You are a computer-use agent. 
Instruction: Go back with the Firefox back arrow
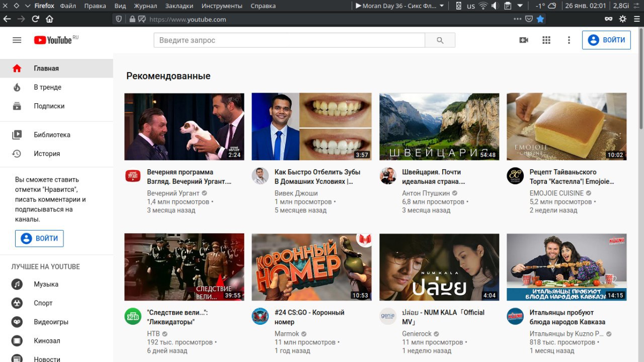click(x=7, y=19)
